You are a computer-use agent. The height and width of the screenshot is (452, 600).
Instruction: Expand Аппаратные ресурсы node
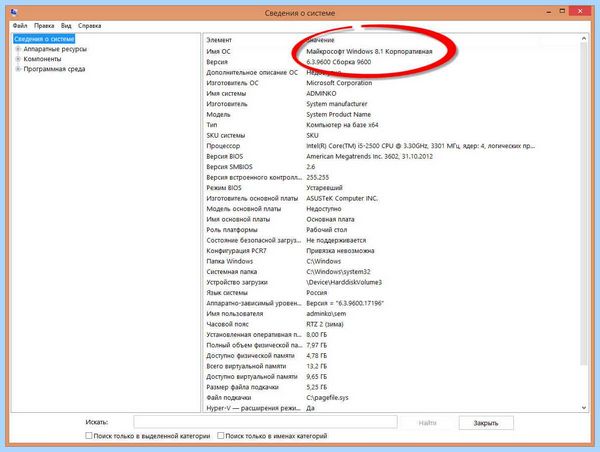tap(18, 49)
